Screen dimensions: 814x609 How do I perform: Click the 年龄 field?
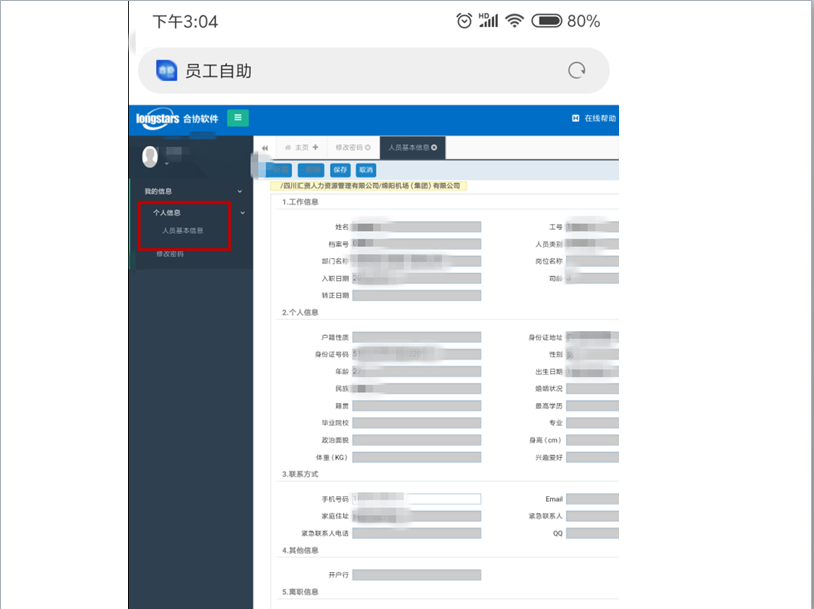click(416, 372)
